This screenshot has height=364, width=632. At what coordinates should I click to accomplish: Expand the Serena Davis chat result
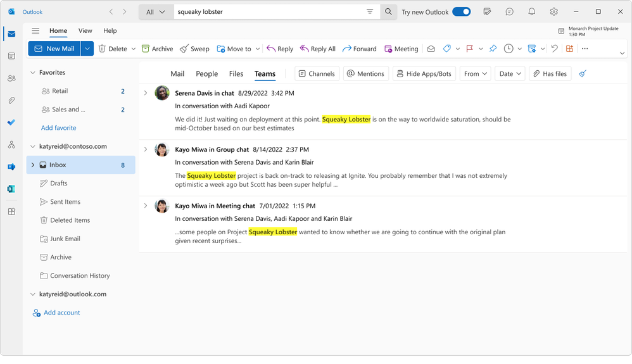146,93
